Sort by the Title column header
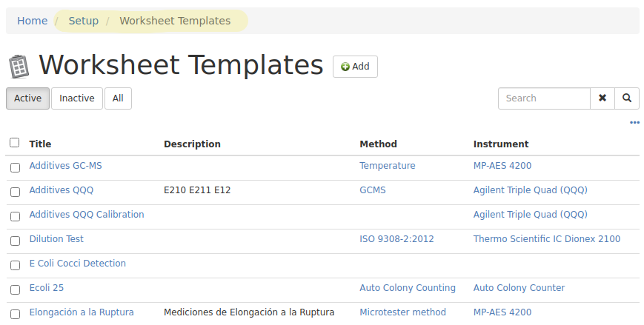The width and height of the screenshot is (644, 325). pyautogui.click(x=41, y=144)
